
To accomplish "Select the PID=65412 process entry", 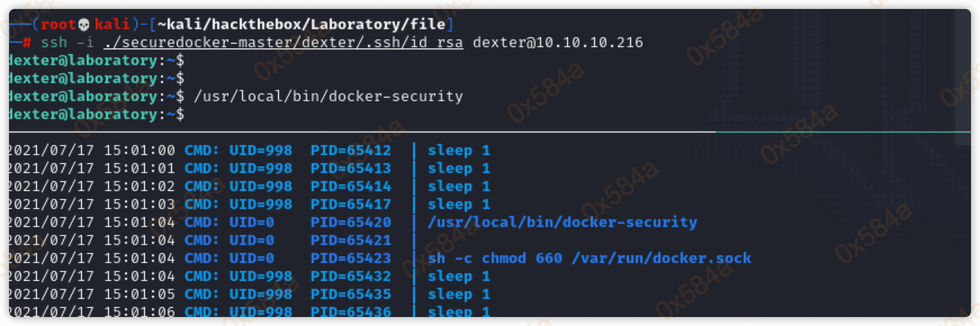I will pyautogui.click(x=350, y=151).
